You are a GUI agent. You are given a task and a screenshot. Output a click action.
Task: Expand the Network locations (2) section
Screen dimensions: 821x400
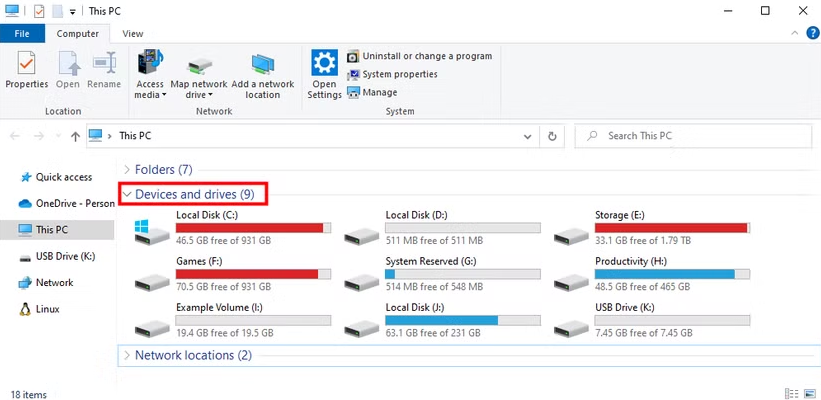pyautogui.click(x=126, y=355)
